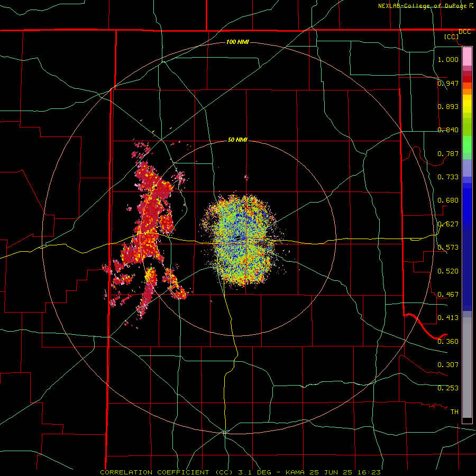
Task: Select the 0.840 scale value
Action: (x=448, y=130)
